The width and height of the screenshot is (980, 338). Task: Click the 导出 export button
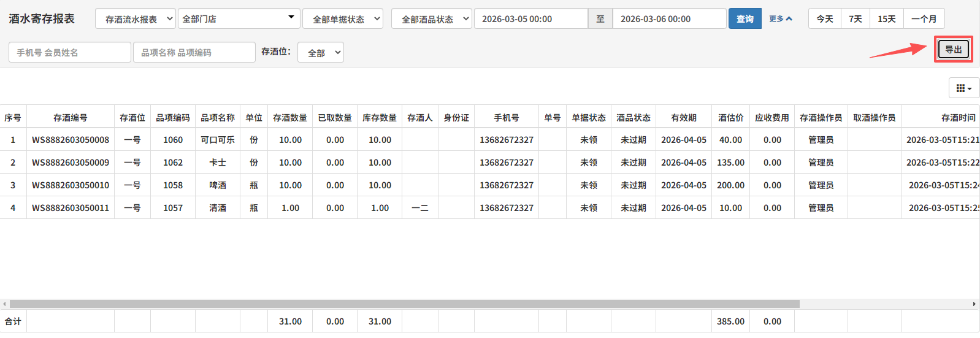coord(953,50)
